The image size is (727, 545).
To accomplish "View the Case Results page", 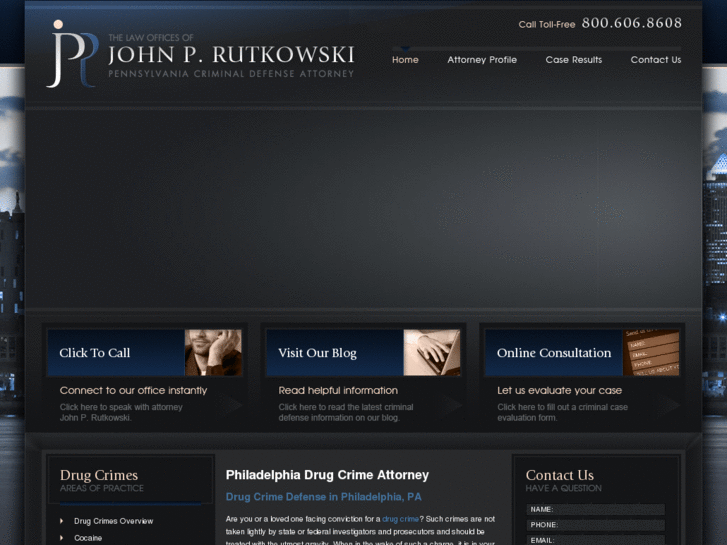I will click(573, 60).
